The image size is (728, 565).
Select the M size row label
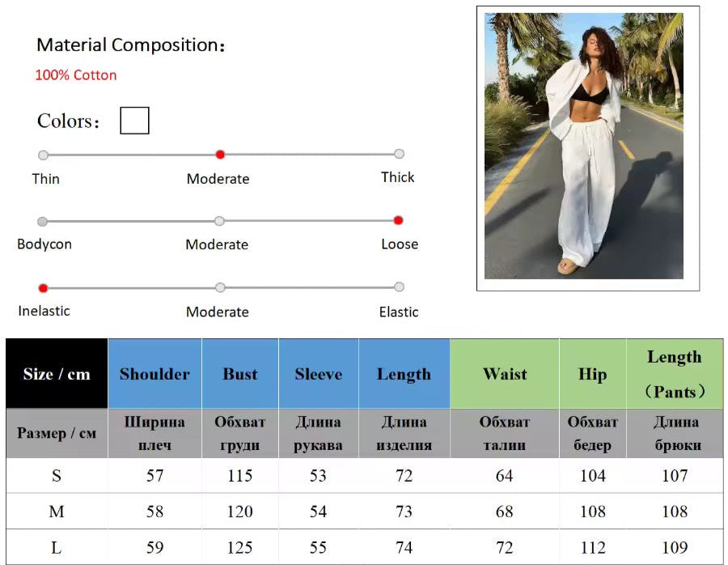57,511
